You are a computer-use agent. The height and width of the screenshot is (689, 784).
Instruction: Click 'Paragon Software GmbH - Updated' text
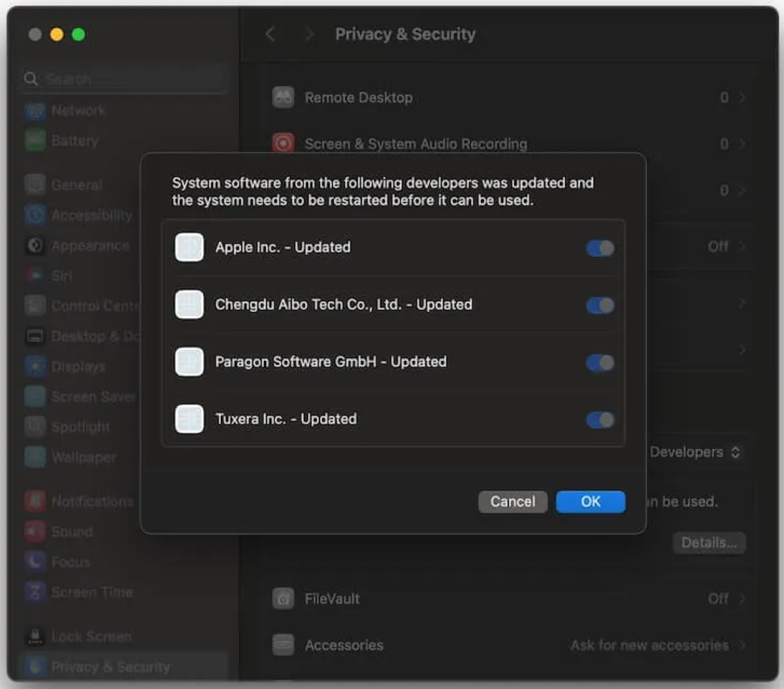tap(331, 361)
